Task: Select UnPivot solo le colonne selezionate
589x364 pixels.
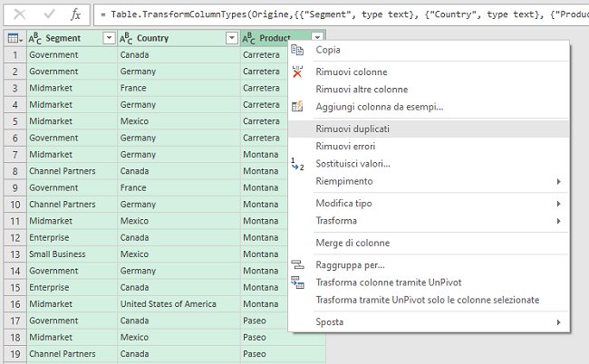Action: 429,301
